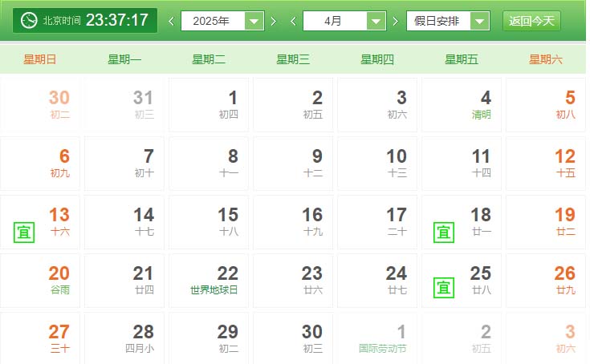590x364 pixels.
Task: Click the 宜 badge on April 25
Action: coord(443,286)
